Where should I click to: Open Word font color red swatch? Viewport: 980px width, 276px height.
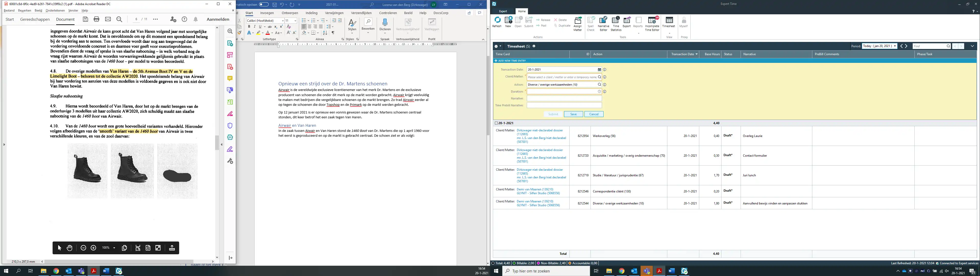tap(267, 33)
